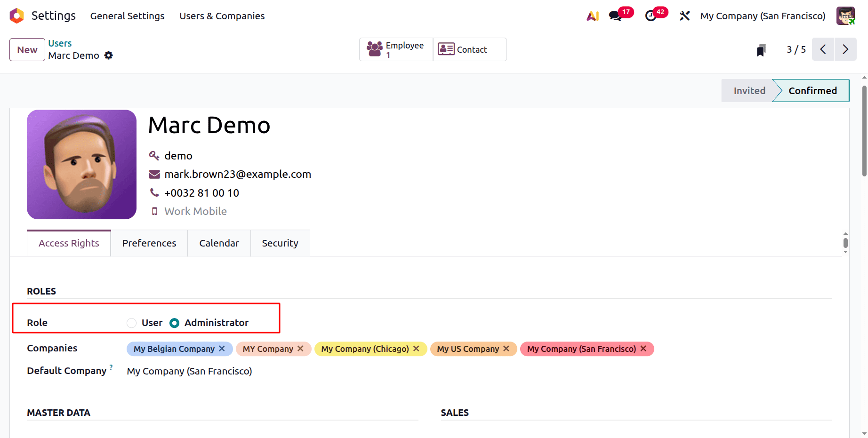Open the user avatar account menu
This screenshot has height=438, width=868.
846,16
